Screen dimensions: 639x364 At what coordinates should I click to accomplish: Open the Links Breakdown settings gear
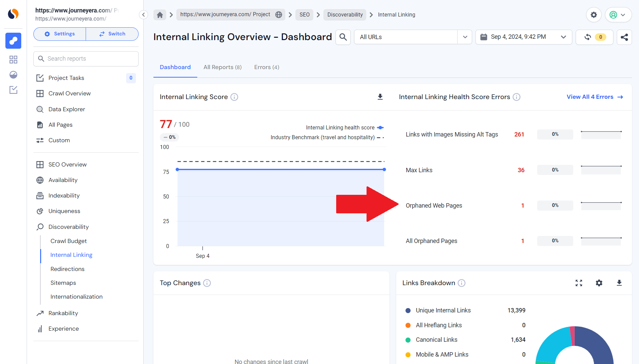[599, 283]
